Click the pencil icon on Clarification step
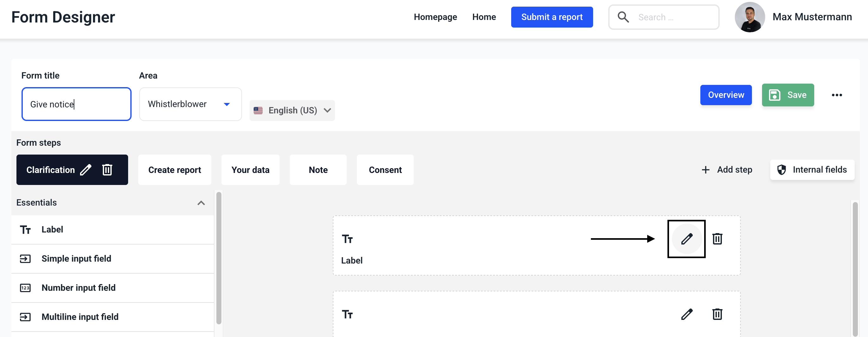This screenshot has width=868, height=337. coord(86,170)
